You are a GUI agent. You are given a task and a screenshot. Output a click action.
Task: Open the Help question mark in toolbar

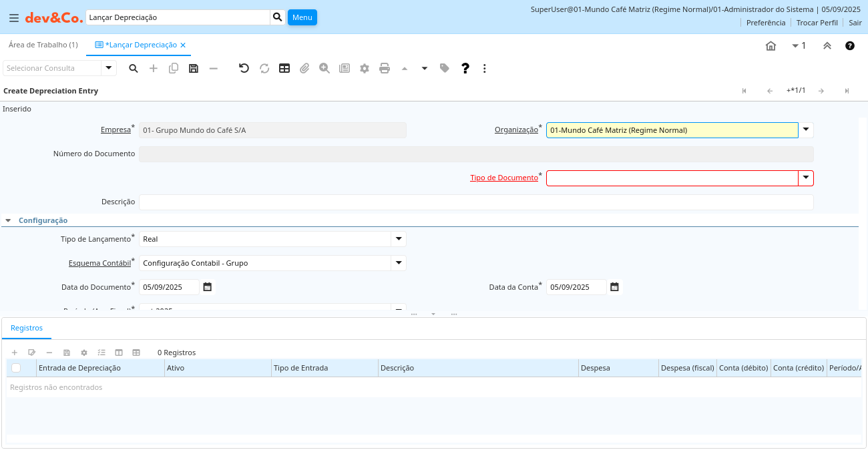click(x=465, y=68)
